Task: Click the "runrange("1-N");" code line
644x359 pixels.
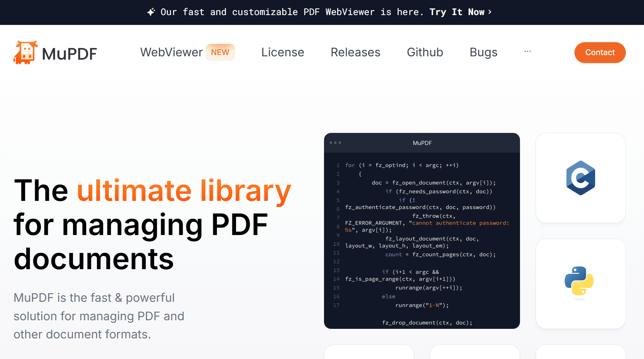Action: click(422, 305)
